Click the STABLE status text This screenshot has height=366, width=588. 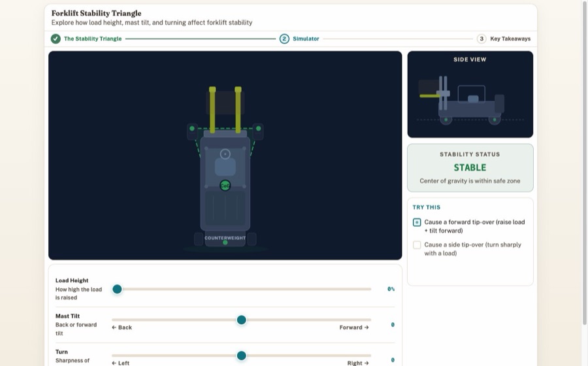(x=470, y=167)
